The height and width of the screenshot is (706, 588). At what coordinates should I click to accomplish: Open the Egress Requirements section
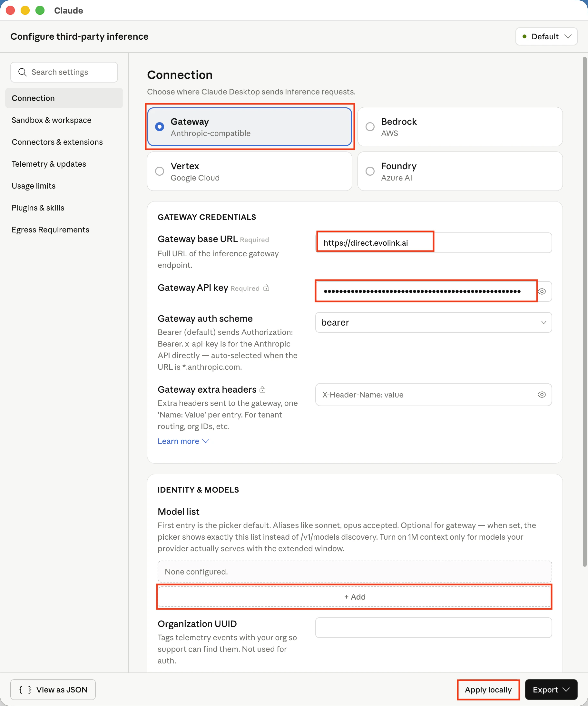(x=64, y=230)
